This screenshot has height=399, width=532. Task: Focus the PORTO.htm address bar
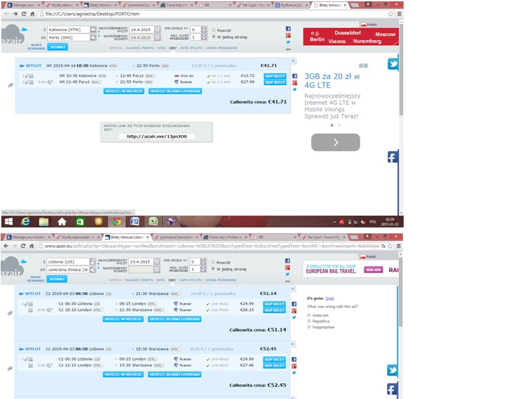(213, 14)
